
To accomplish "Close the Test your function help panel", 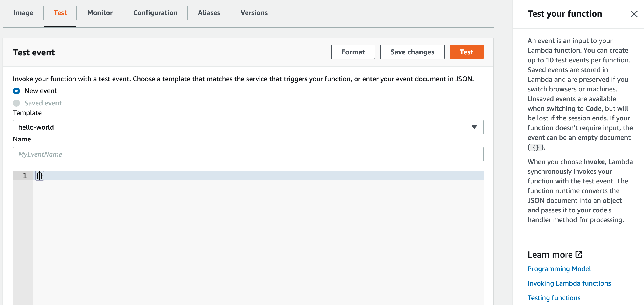I will point(634,14).
